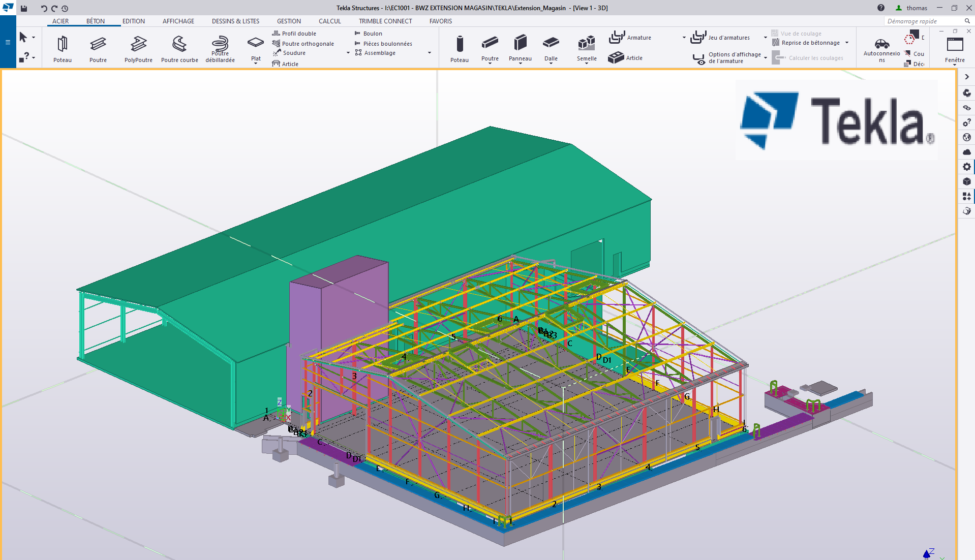Expand the Armature dropdown arrow

[x=684, y=38]
